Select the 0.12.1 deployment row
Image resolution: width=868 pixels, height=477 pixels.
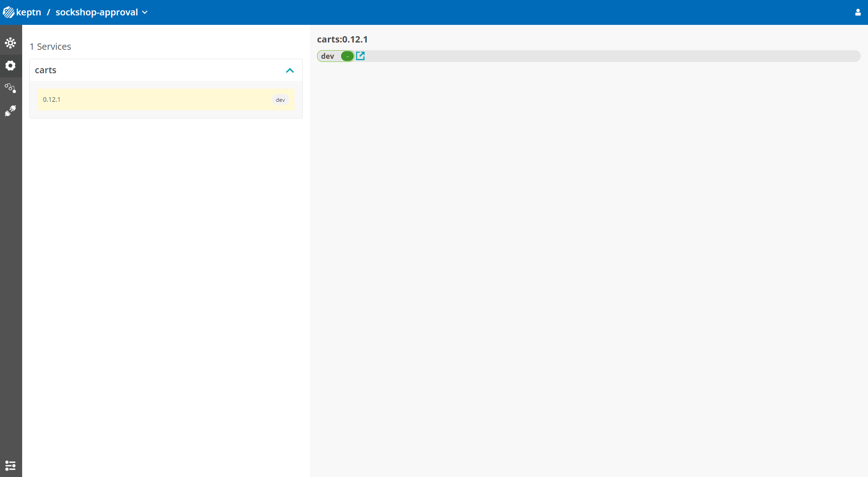166,99
